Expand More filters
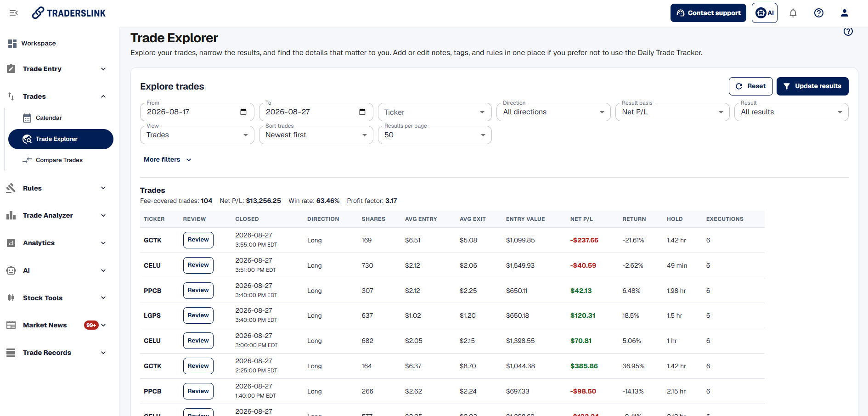This screenshot has height=416, width=868. click(x=167, y=159)
